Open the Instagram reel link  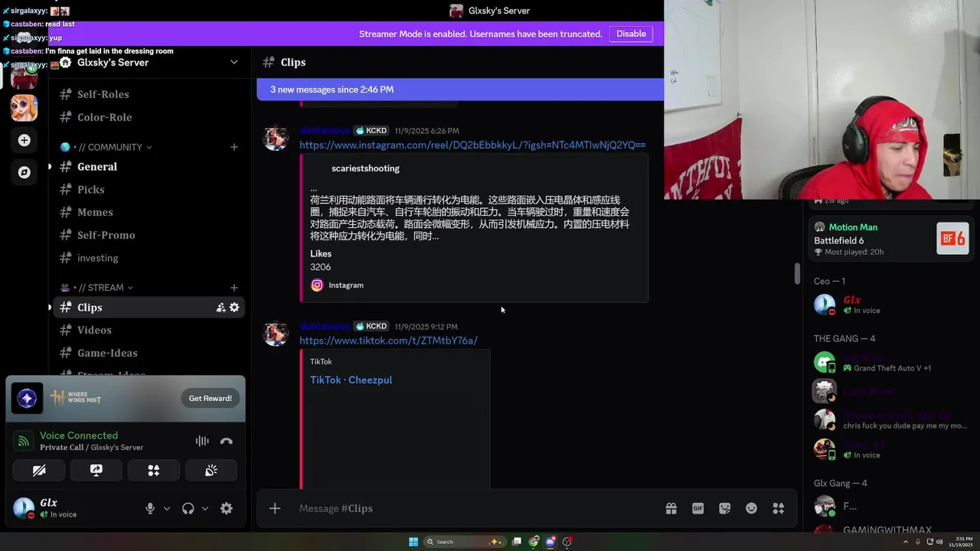pyautogui.click(x=472, y=145)
